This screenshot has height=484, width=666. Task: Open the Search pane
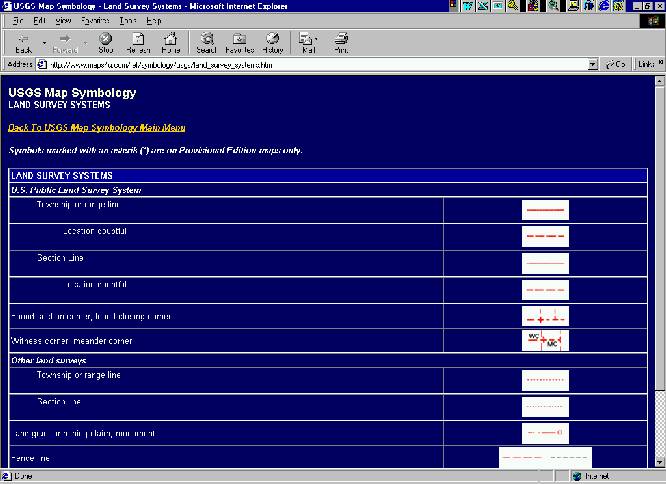tap(206, 42)
